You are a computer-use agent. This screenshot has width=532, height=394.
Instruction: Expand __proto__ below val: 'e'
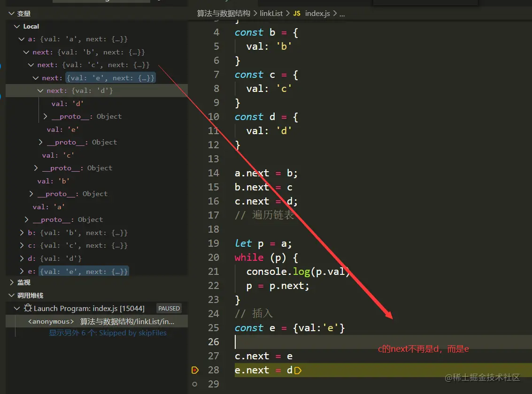(40, 142)
